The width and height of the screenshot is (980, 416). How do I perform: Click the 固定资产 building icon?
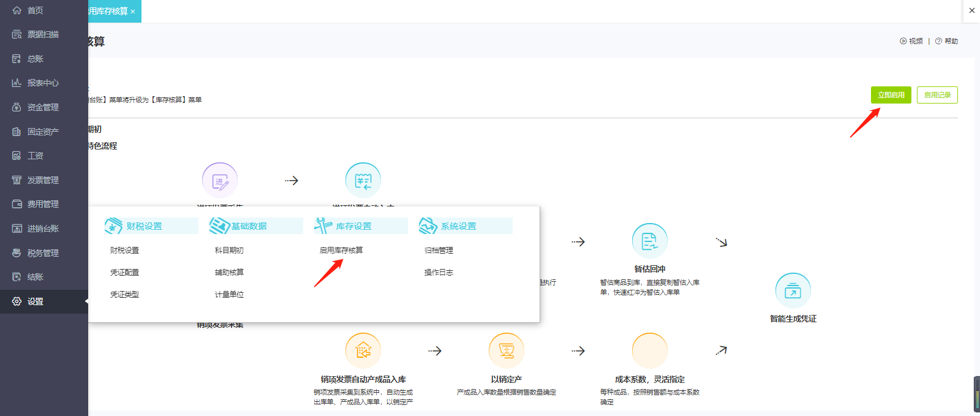(17, 132)
